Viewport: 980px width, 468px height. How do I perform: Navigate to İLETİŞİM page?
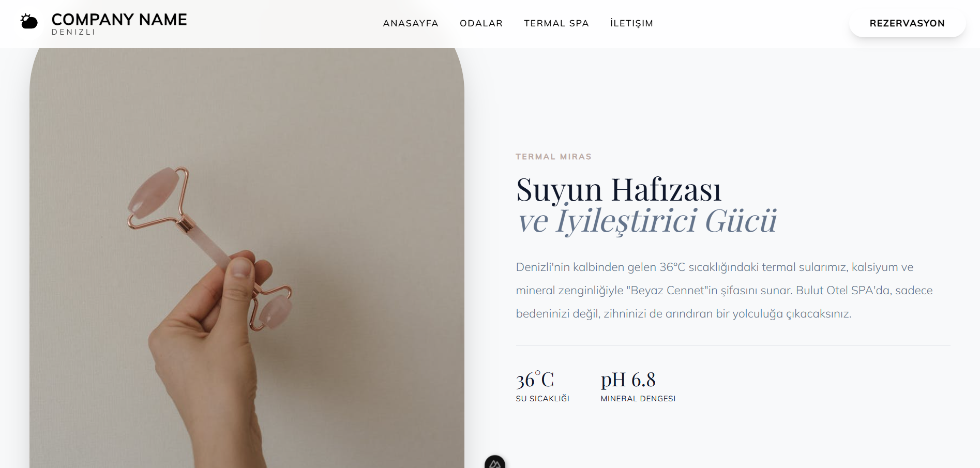(x=631, y=23)
